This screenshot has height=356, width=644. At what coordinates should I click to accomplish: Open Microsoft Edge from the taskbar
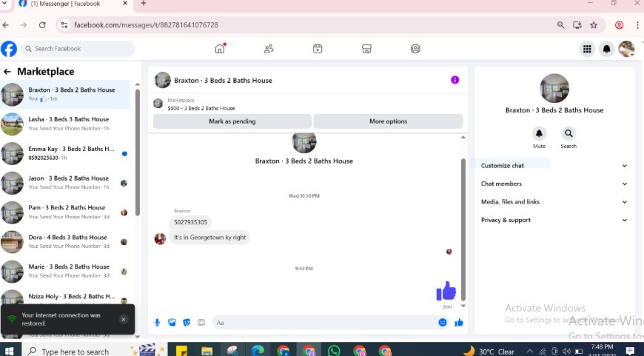[x=258, y=351]
